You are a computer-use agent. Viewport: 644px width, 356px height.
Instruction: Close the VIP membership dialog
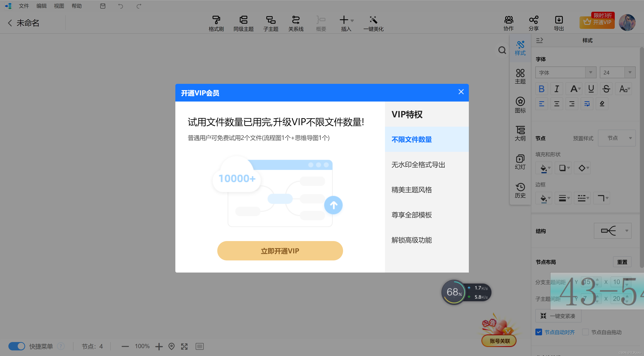pyautogui.click(x=461, y=92)
